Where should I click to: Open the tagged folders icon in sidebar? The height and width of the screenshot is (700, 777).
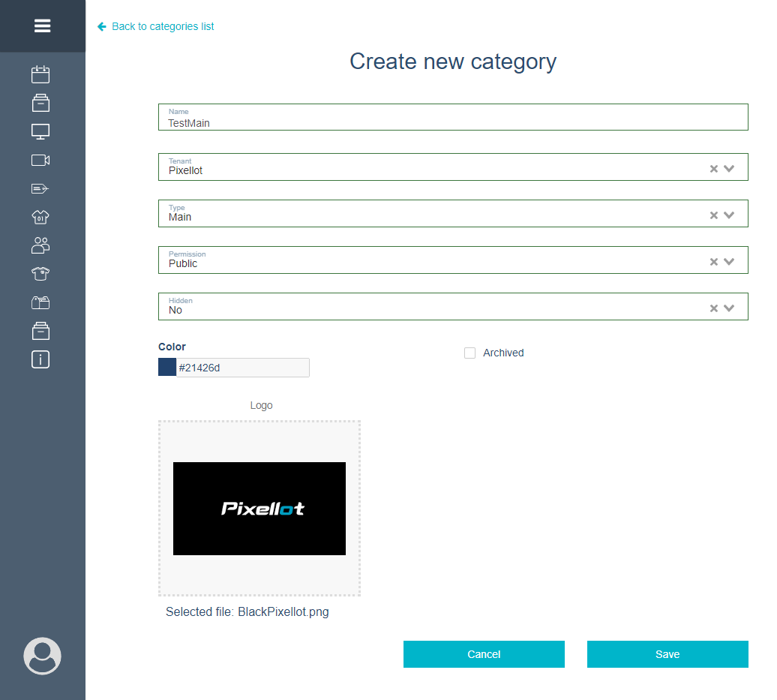pos(40,302)
